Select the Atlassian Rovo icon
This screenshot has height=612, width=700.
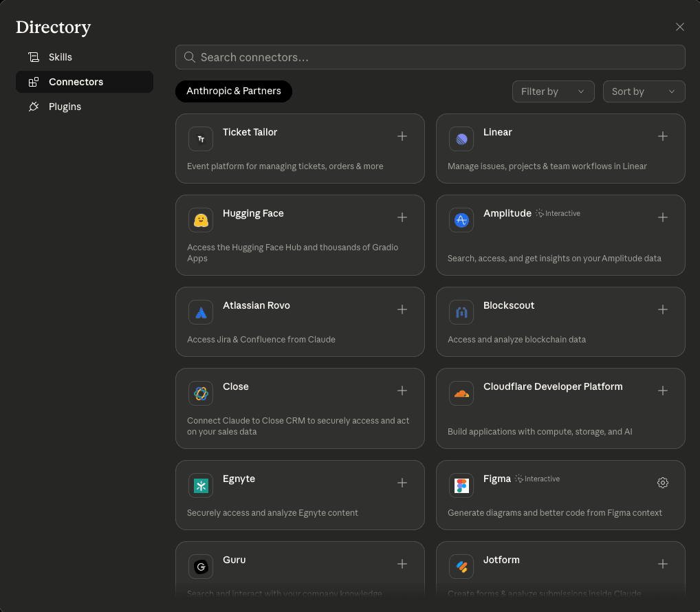[200, 312]
